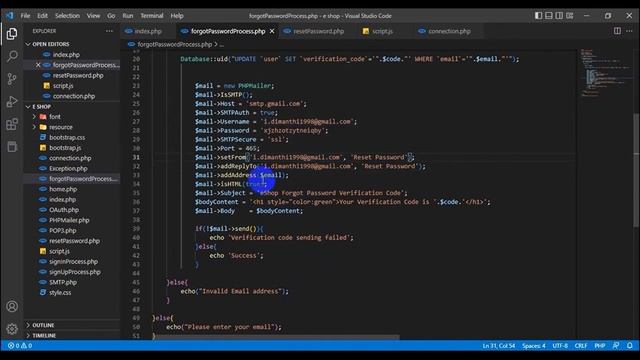Split the editor to the right
640x360 pixels.
(x=617, y=31)
